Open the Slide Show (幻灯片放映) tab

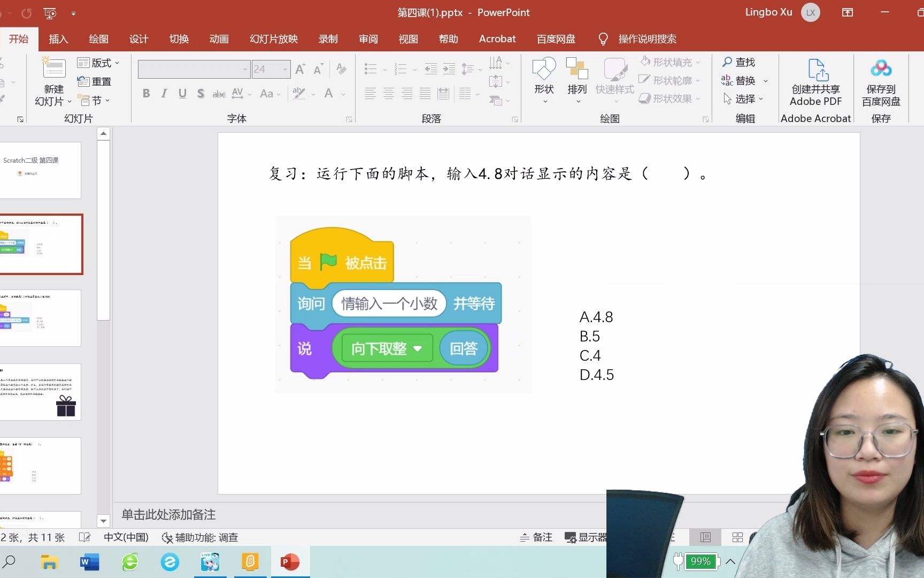pyautogui.click(x=274, y=39)
